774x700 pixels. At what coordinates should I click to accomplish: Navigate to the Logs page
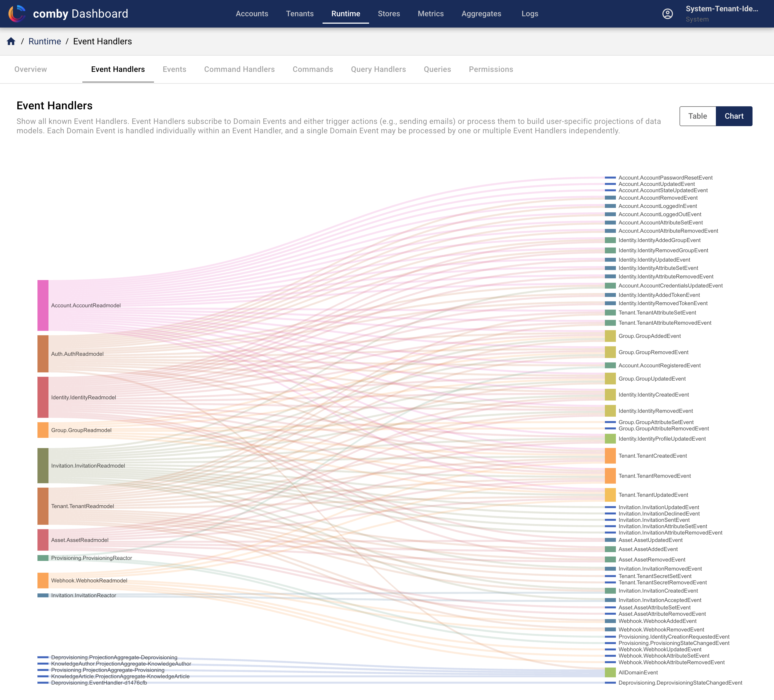click(529, 13)
